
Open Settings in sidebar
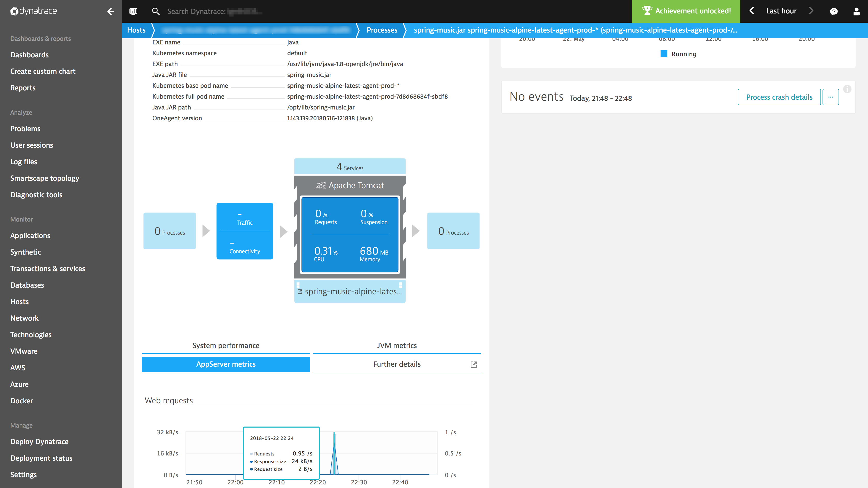[23, 475]
